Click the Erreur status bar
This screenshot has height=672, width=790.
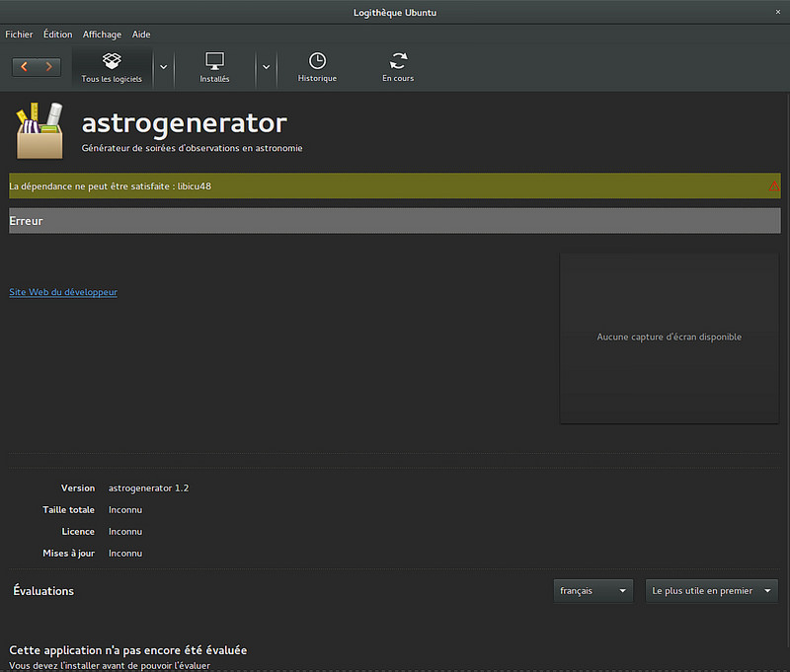[394, 221]
